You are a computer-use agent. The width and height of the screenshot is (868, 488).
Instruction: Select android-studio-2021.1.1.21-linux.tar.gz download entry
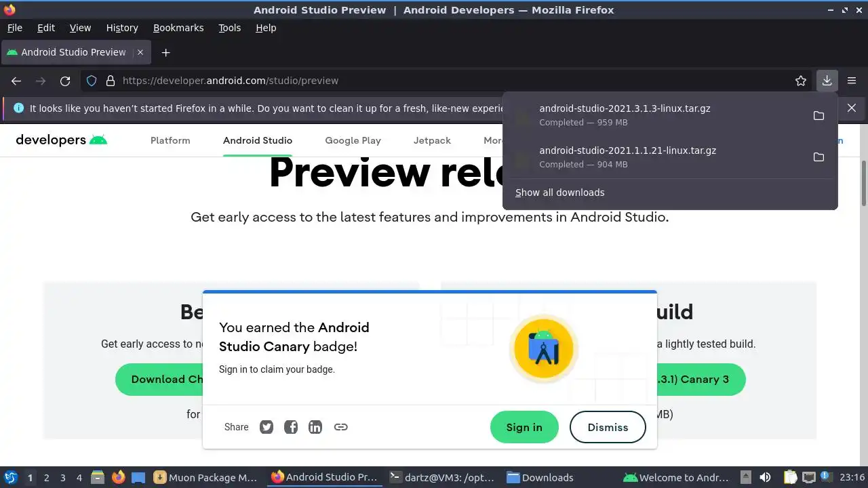click(x=656, y=157)
